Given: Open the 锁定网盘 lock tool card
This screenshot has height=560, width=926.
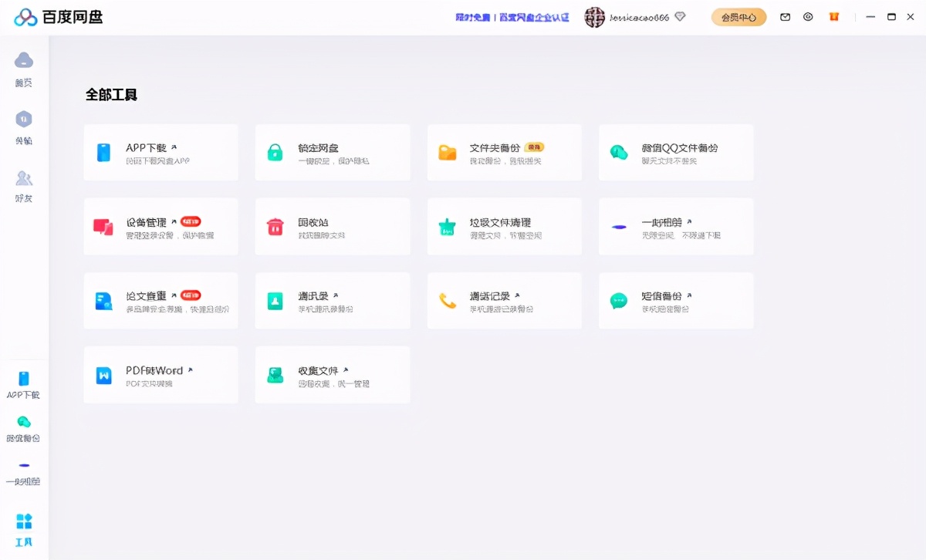Looking at the screenshot, I should [333, 153].
